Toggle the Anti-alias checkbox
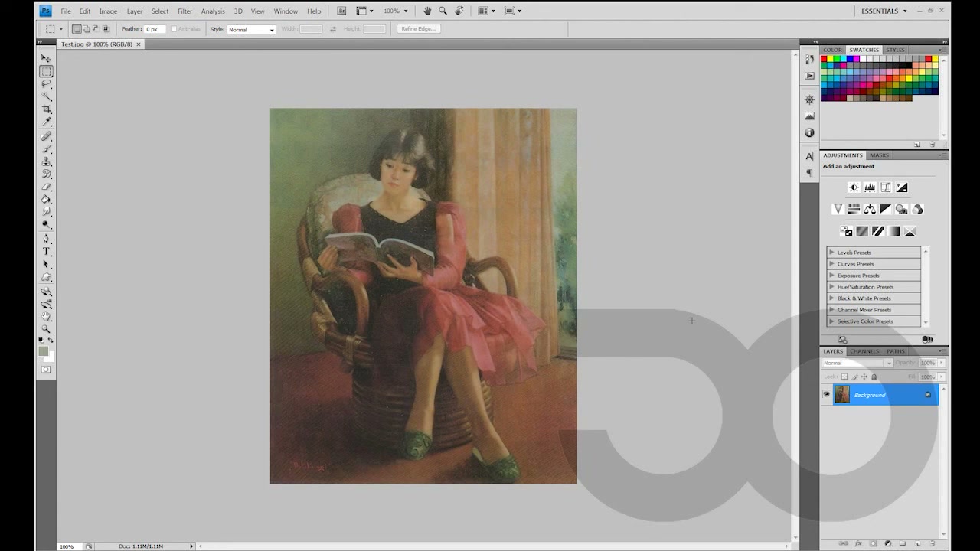980x551 pixels. coord(174,29)
